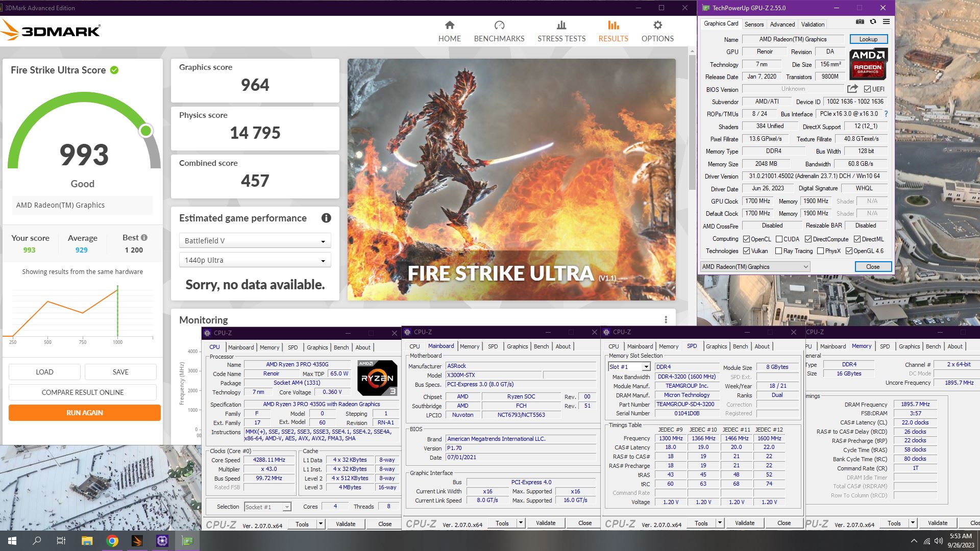Open the RESULTS bar-chart icon
980x551 pixels.
(x=614, y=25)
